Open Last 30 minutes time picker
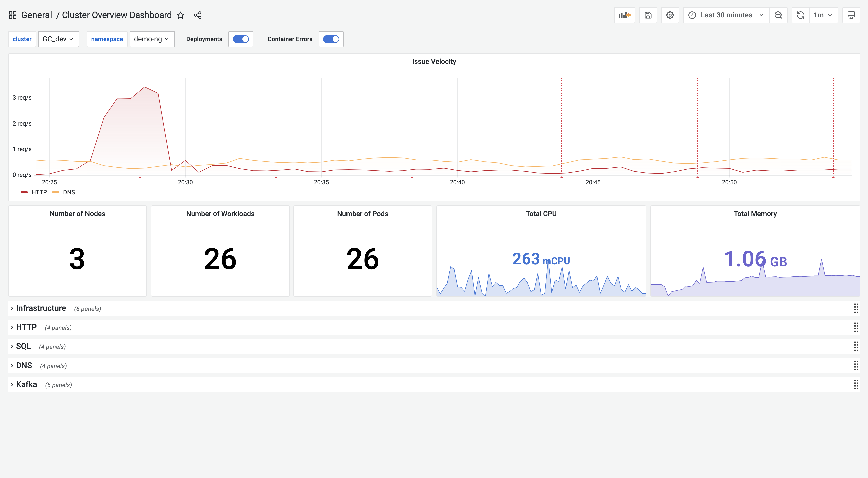 pyautogui.click(x=726, y=15)
